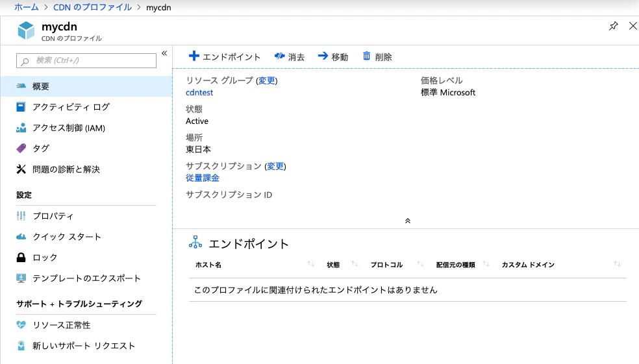Sort by カスタム ドメイン column arrows

click(x=617, y=264)
